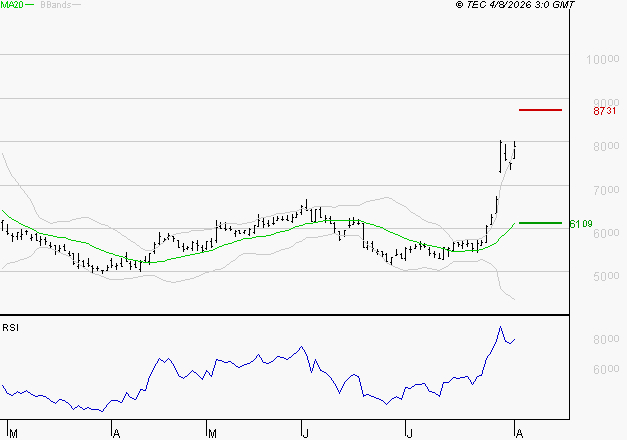This screenshot has height=440, width=627.
Task: Select the 9000 price axis label
Action: point(606,102)
